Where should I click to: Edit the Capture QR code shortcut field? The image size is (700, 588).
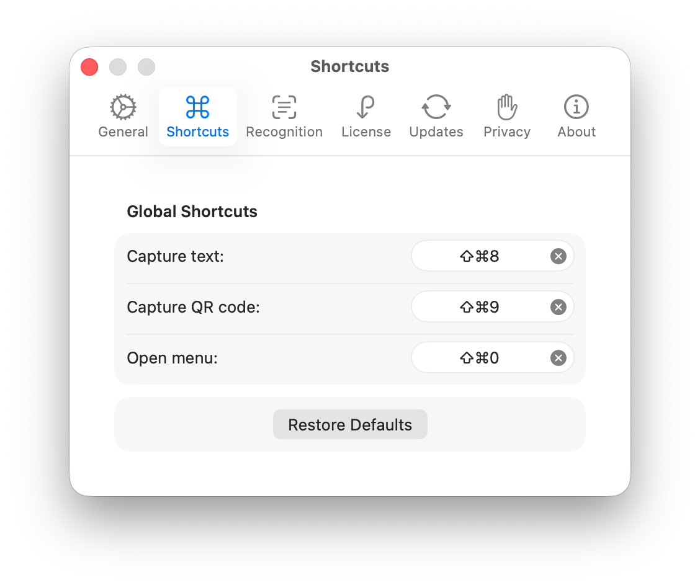click(x=492, y=307)
